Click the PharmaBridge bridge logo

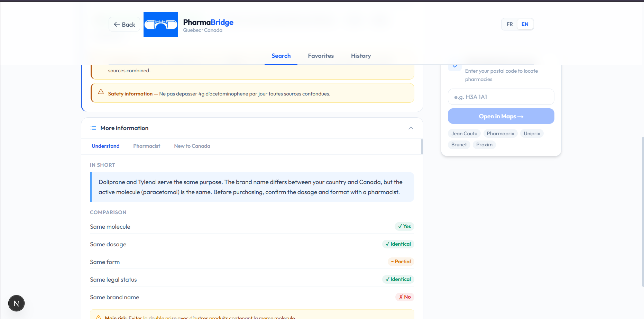pyautogui.click(x=161, y=24)
